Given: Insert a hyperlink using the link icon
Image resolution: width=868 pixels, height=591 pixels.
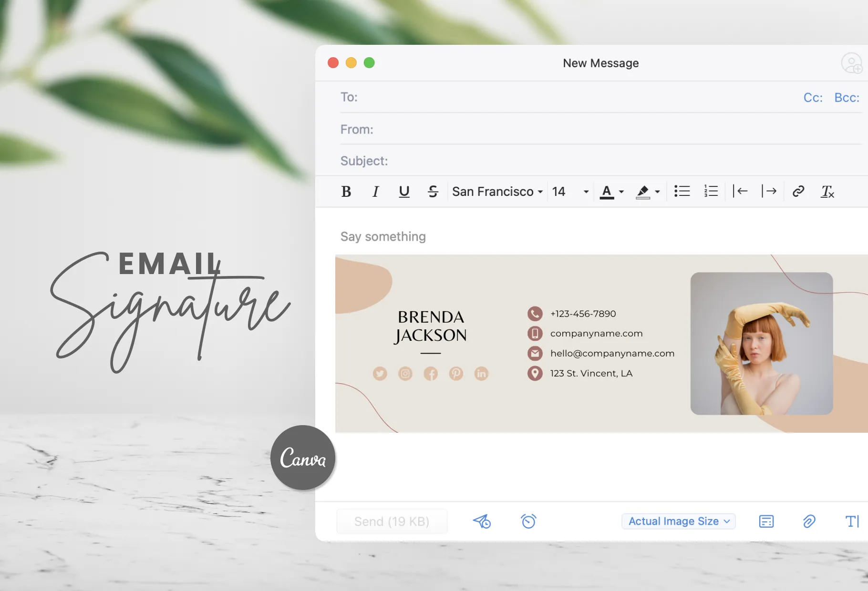Looking at the screenshot, I should coord(798,191).
